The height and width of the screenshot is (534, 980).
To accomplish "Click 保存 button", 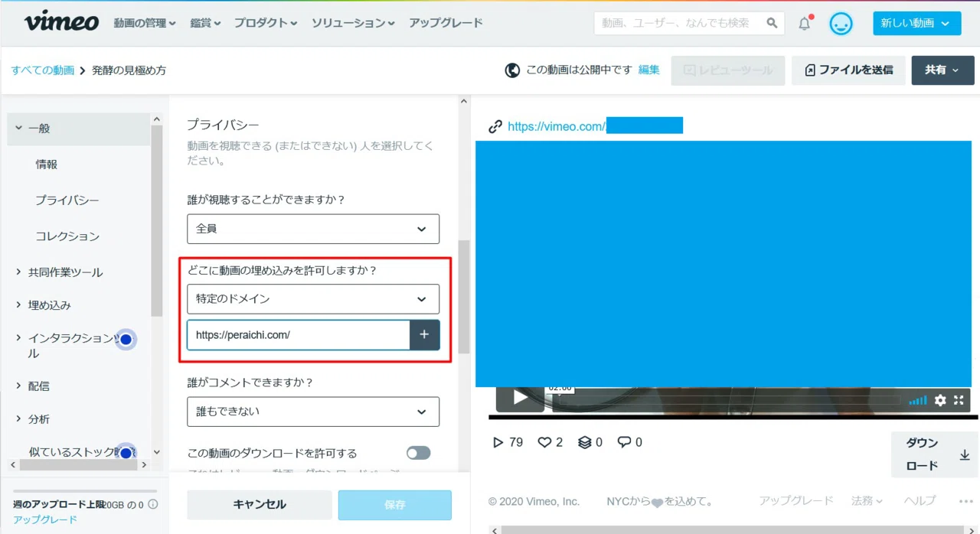I will (395, 505).
